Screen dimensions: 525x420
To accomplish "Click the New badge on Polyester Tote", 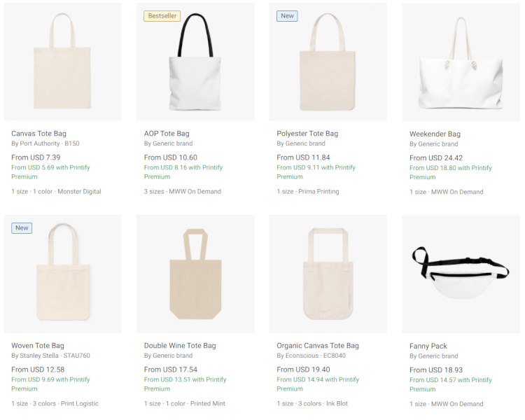I will click(x=287, y=16).
